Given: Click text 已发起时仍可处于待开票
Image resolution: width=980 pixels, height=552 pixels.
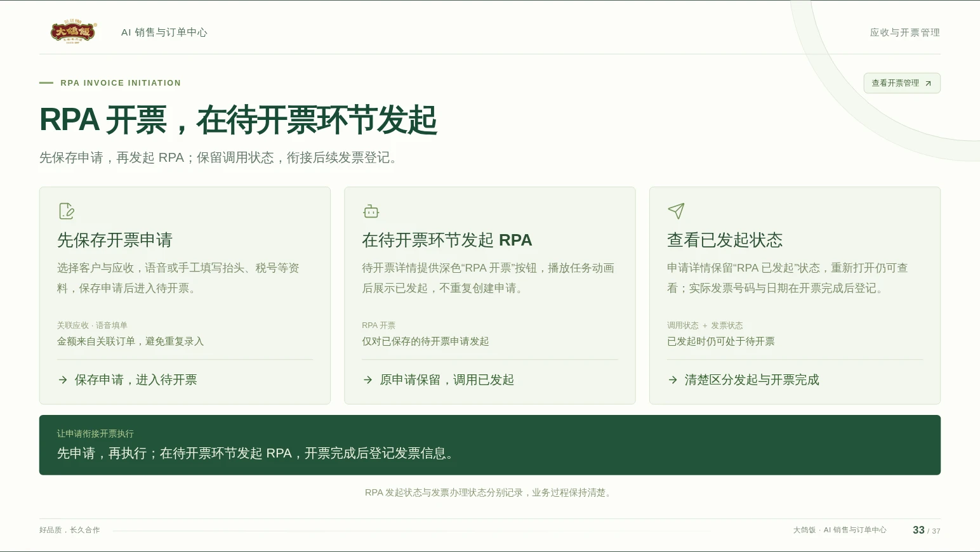Looking at the screenshot, I should (x=721, y=341).
